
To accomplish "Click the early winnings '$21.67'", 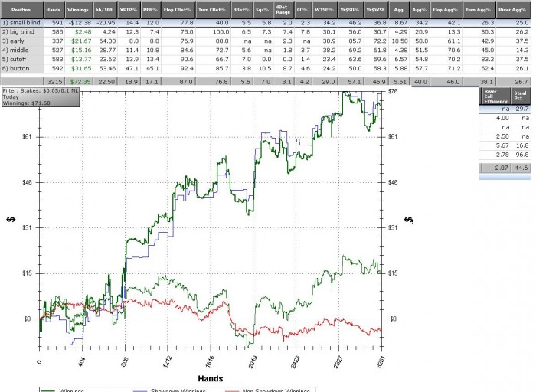I will [x=81, y=41].
